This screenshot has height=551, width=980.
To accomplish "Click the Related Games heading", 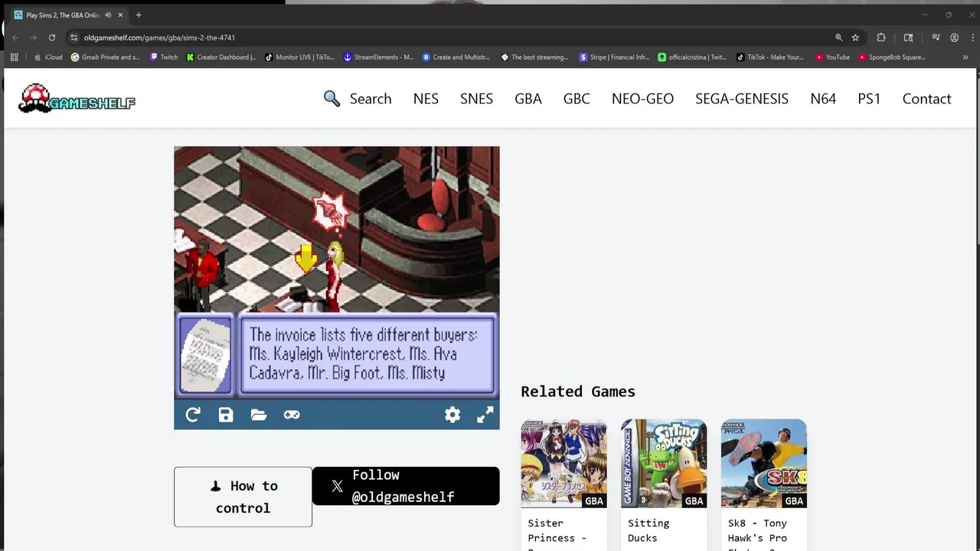I will point(578,391).
